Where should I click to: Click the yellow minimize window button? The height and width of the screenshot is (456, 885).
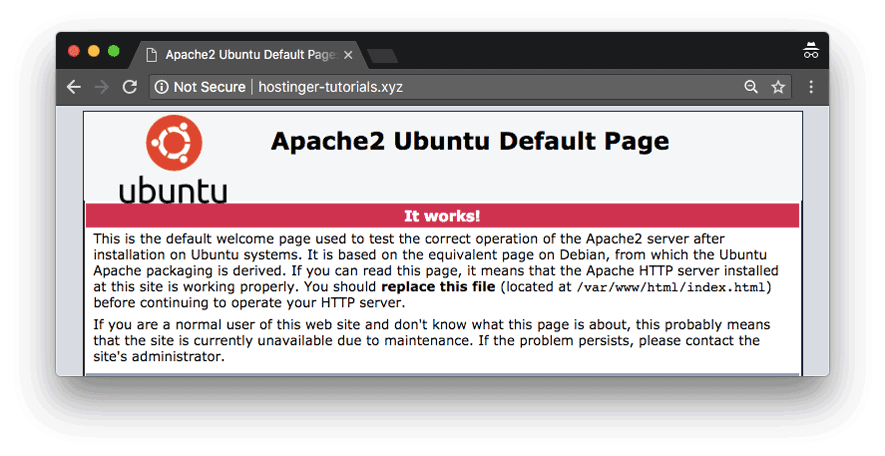[x=94, y=51]
